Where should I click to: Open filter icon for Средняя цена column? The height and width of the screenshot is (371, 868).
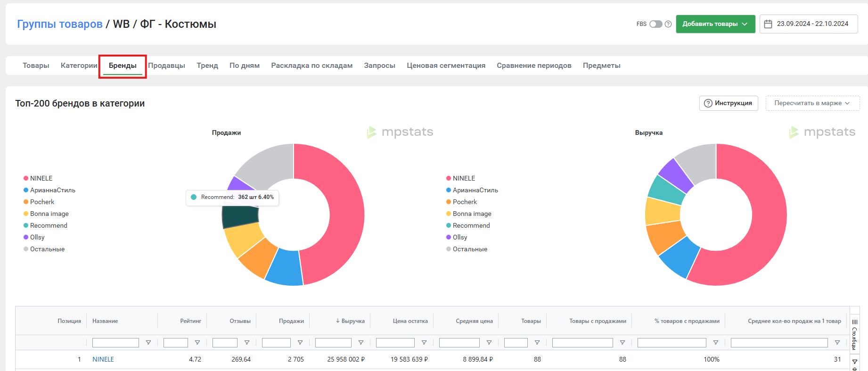(x=489, y=343)
